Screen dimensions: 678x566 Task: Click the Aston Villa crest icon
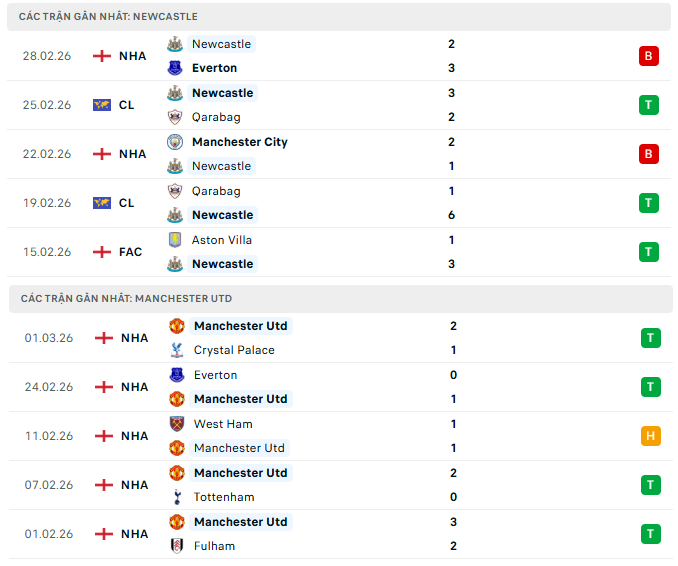click(175, 240)
